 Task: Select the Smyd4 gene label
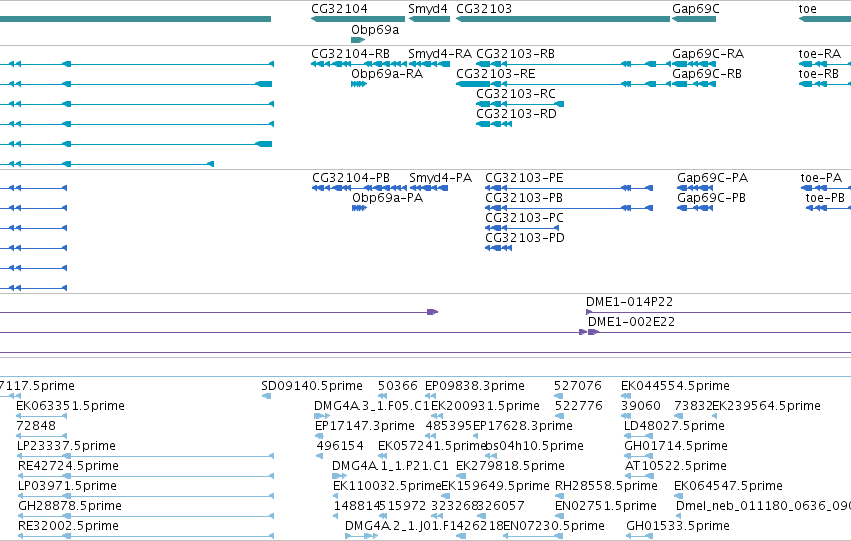click(428, 9)
